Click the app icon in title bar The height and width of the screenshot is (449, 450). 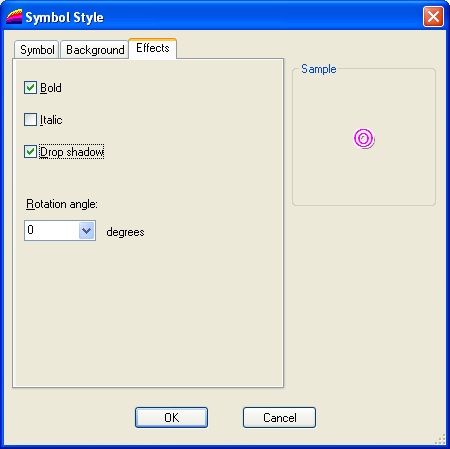click(14, 17)
